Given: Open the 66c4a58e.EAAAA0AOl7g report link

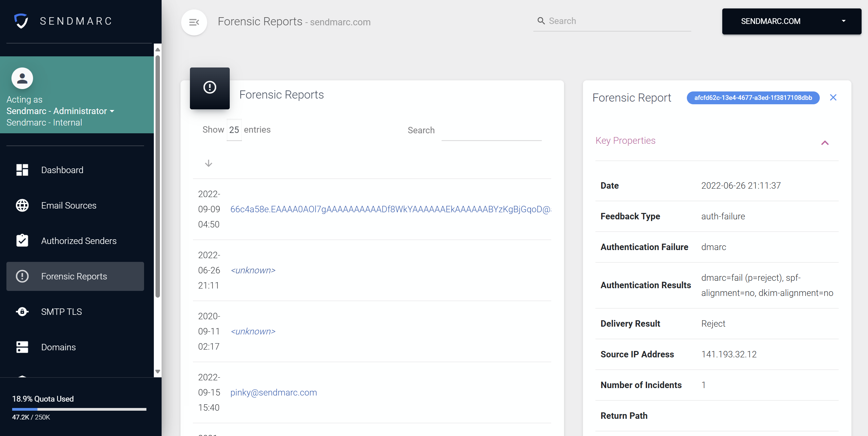Looking at the screenshot, I should [x=391, y=209].
